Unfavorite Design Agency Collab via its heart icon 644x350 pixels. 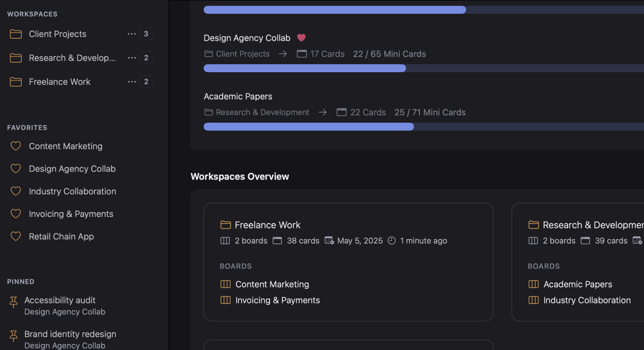[x=301, y=38]
